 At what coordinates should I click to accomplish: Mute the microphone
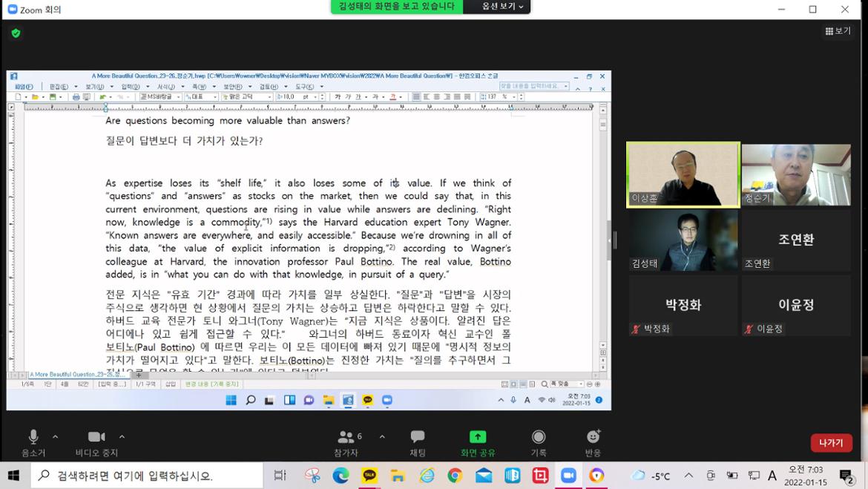pos(33,438)
